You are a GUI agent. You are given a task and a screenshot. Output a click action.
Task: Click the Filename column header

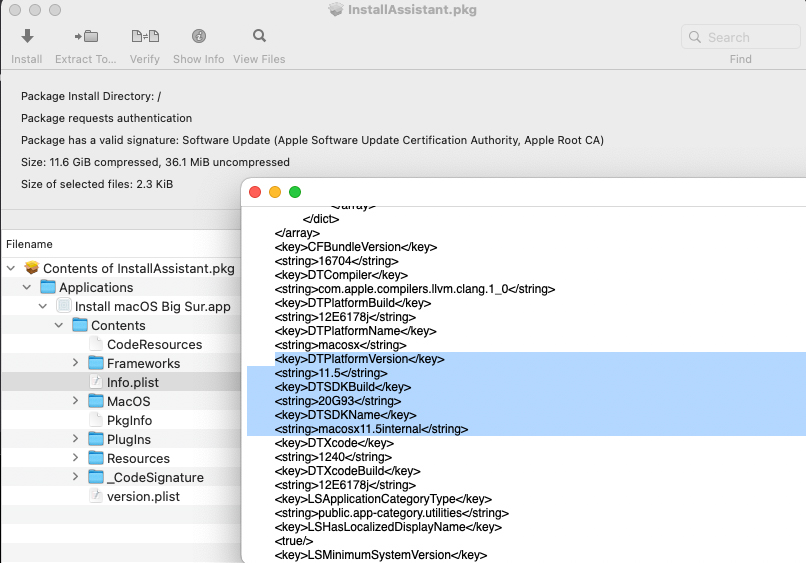[29, 244]
